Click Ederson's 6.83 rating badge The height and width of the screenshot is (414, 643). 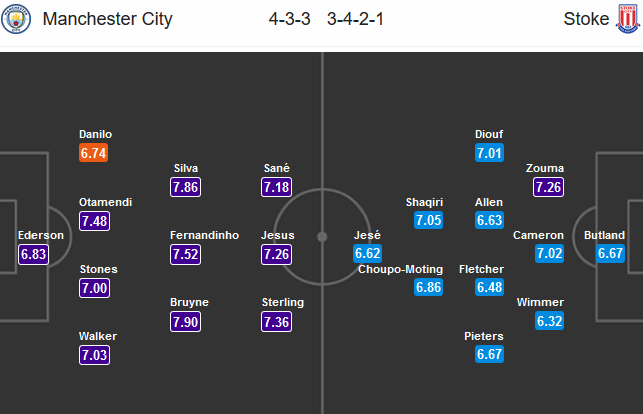click(x=33, y=254)
